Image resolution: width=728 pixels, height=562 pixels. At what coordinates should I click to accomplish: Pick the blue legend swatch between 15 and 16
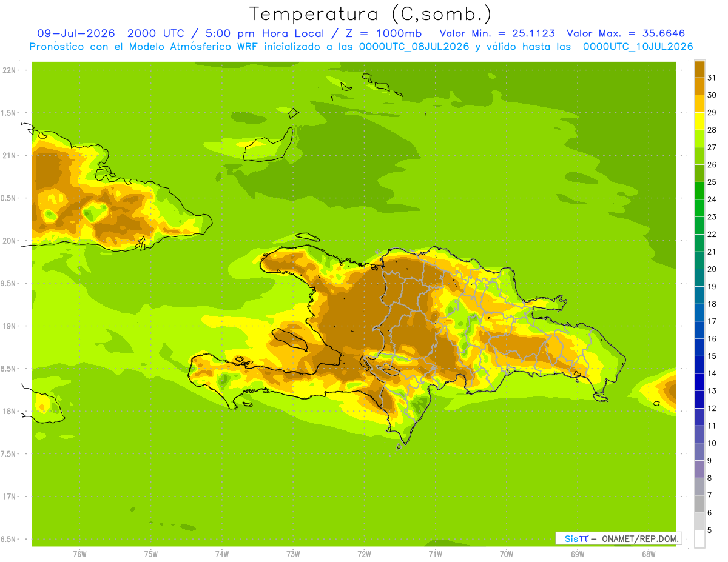(x=699, y=347)
